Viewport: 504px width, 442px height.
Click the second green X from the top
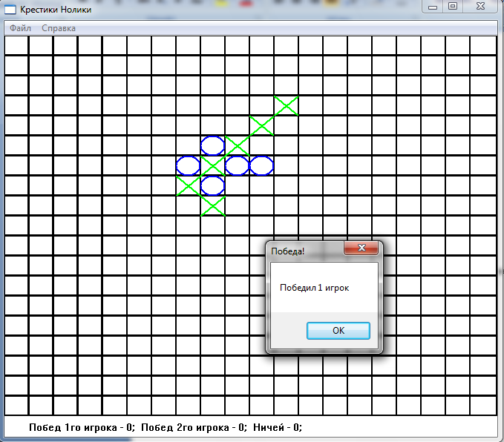261,125
